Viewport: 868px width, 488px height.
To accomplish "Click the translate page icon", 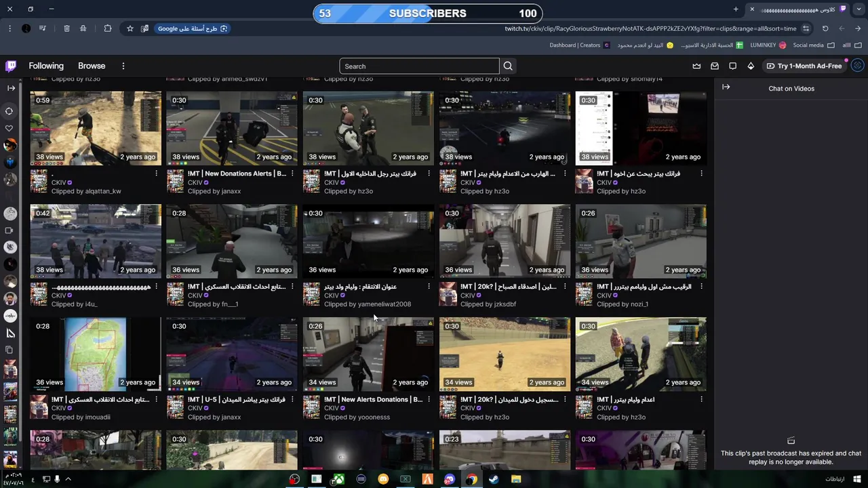I will pyautogui.click(x=144, y=28).
